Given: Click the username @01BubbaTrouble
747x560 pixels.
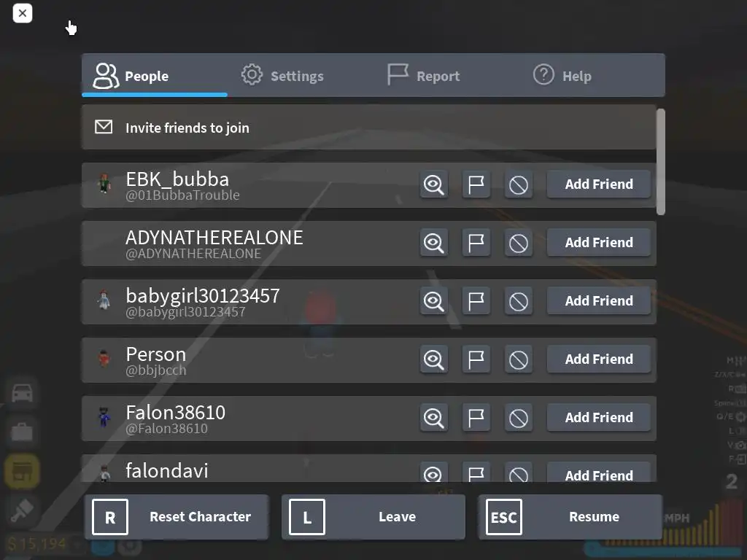Looking at the screenshot, I should tap(182, 195).
